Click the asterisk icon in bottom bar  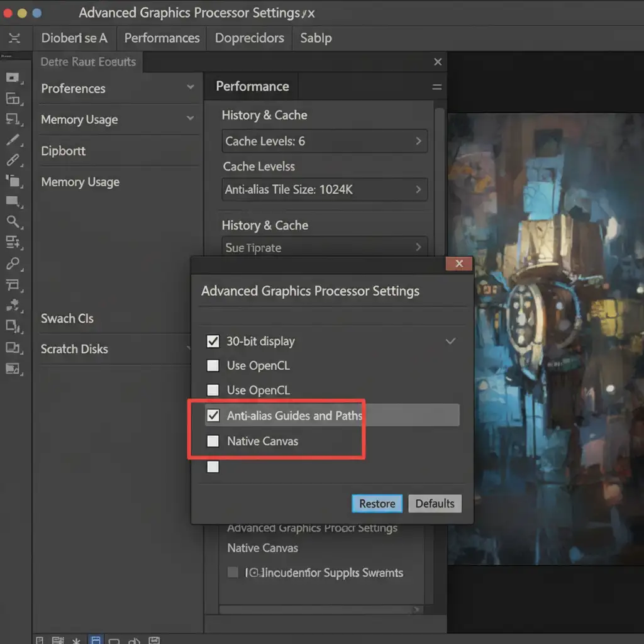point(76,640)
